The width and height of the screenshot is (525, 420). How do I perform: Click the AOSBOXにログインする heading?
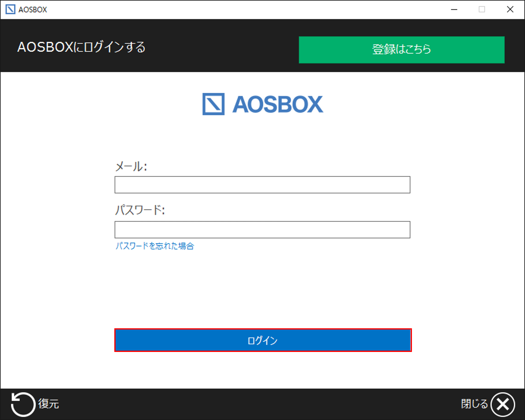click(x=81, y=47)
